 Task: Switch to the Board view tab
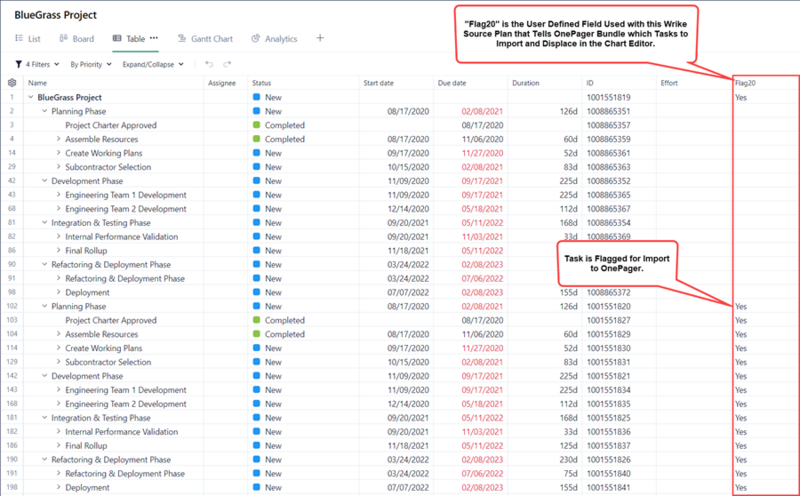(77, 39)
